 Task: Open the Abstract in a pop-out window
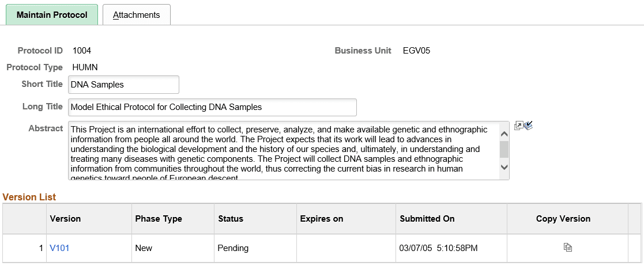point(518,126)
